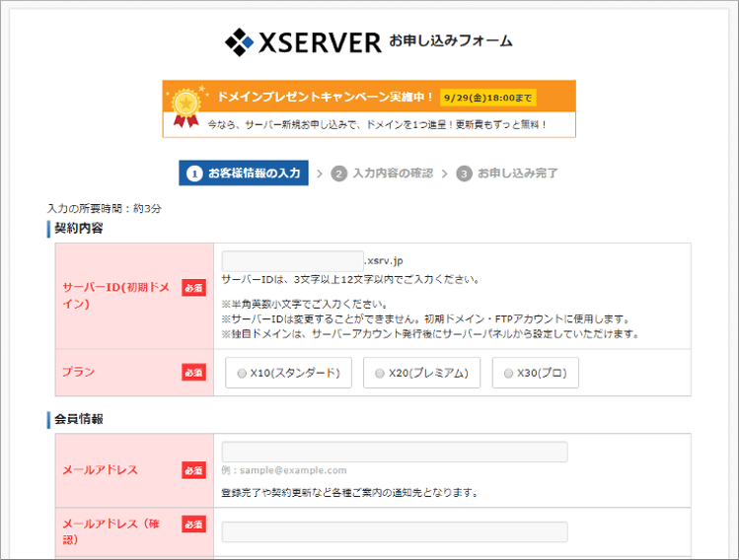Click the XSERVER wordmark text
This screenshot has height=560, width=739.
coord(320,42)
